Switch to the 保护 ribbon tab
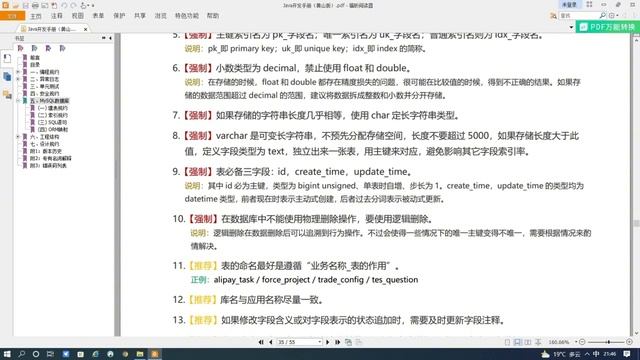 point(119,16)
